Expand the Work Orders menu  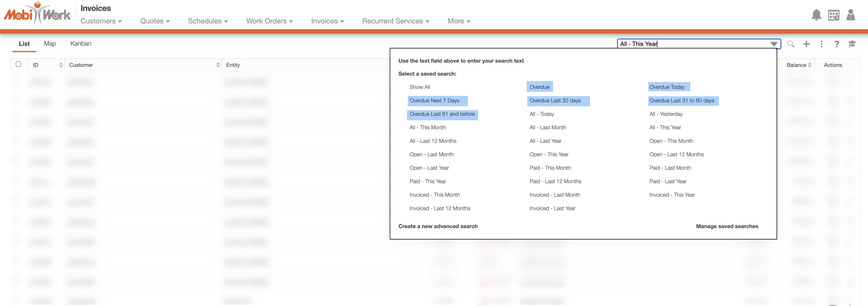(x=270, y=21)
